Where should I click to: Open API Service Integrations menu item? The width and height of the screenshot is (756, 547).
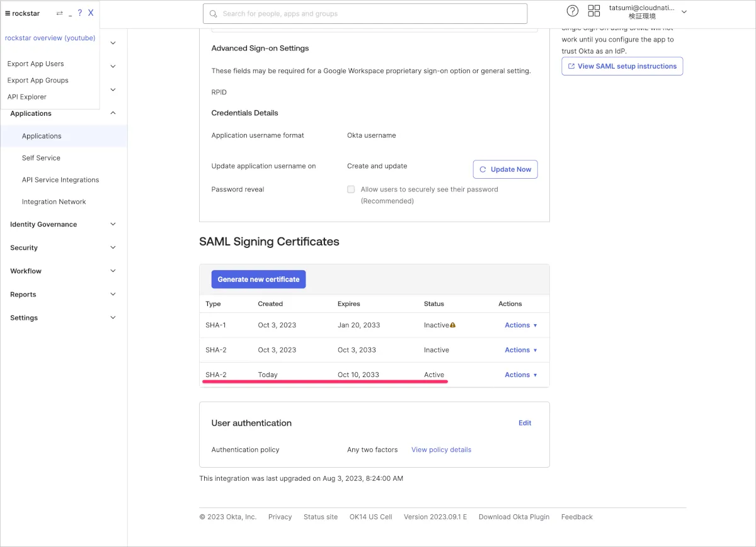[x=60, y=180]
